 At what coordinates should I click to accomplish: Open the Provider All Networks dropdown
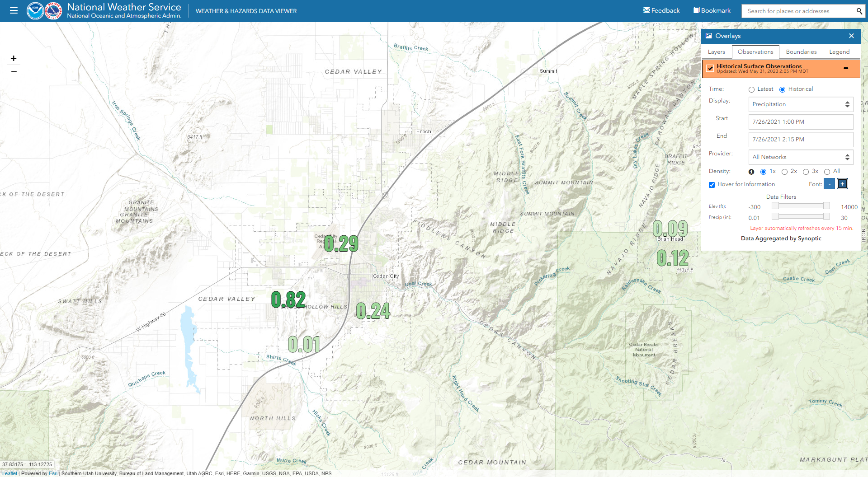pyautogui.click(x=801, y=157)
